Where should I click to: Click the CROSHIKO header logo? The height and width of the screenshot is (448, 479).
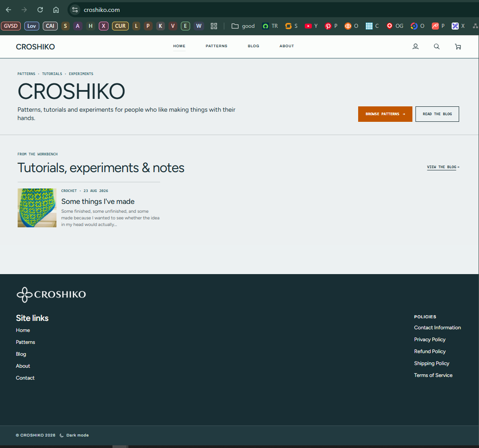[35, 47]
